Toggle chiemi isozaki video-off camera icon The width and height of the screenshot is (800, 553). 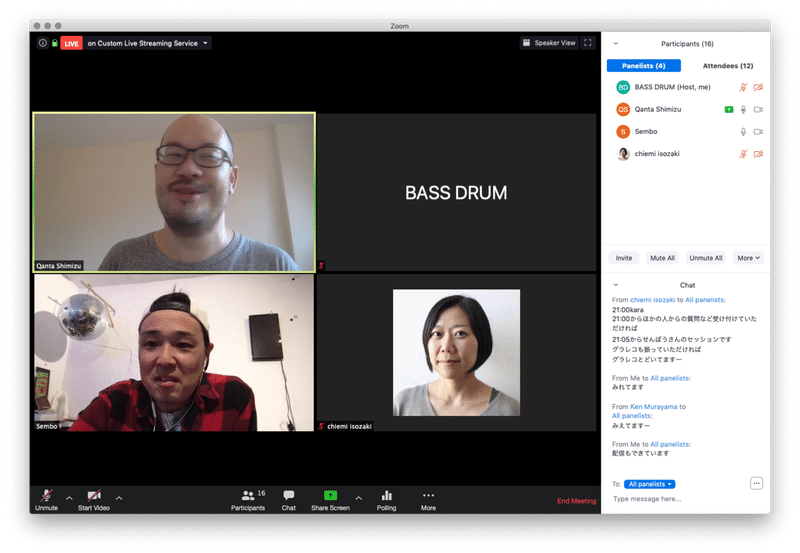click(x=758, y=154)
